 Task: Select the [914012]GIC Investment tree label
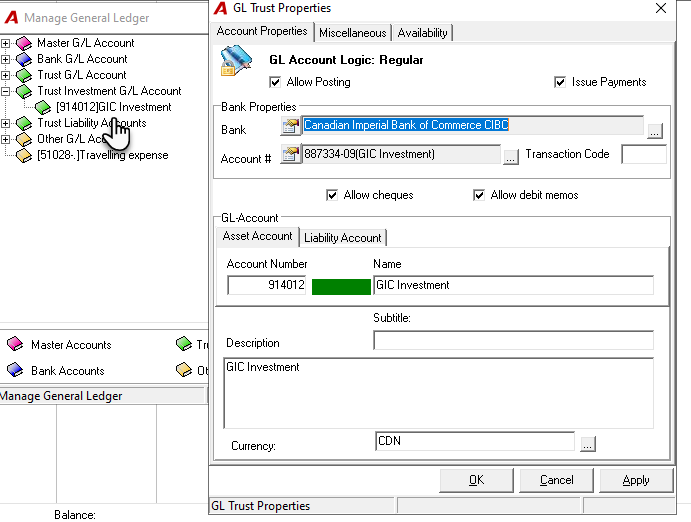click(x=114, y=107)
